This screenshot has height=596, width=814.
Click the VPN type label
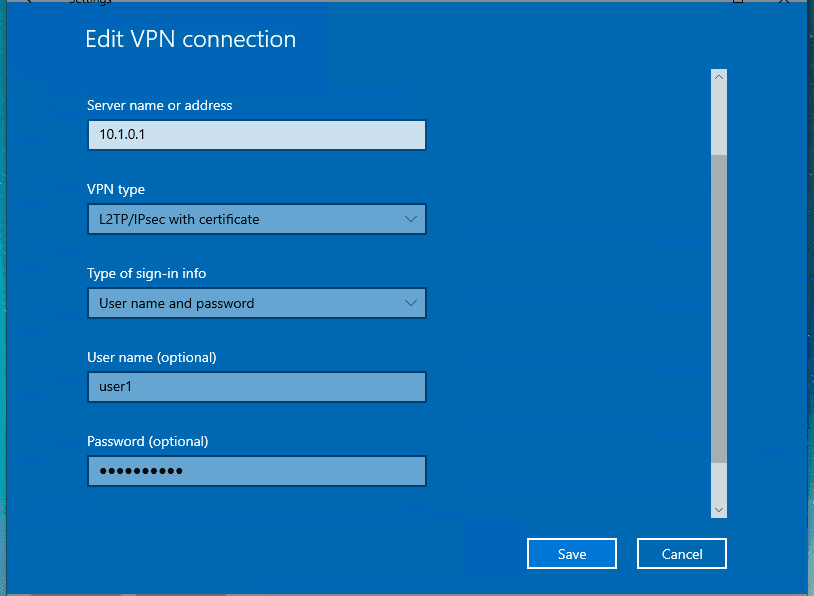click(116, 189)
